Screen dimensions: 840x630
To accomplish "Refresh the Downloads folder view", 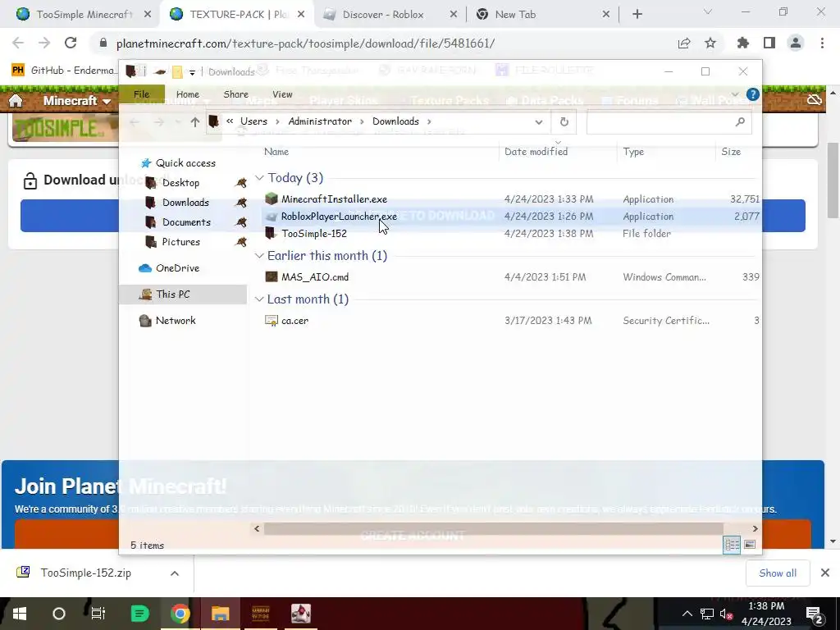I will pos(564,122).
